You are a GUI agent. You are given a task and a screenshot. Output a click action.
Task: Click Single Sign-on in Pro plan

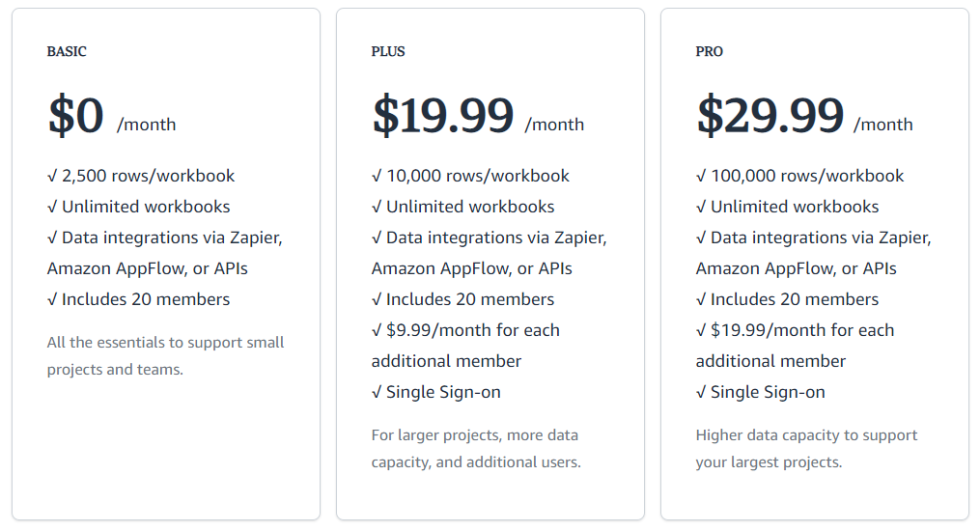(760, 392)
